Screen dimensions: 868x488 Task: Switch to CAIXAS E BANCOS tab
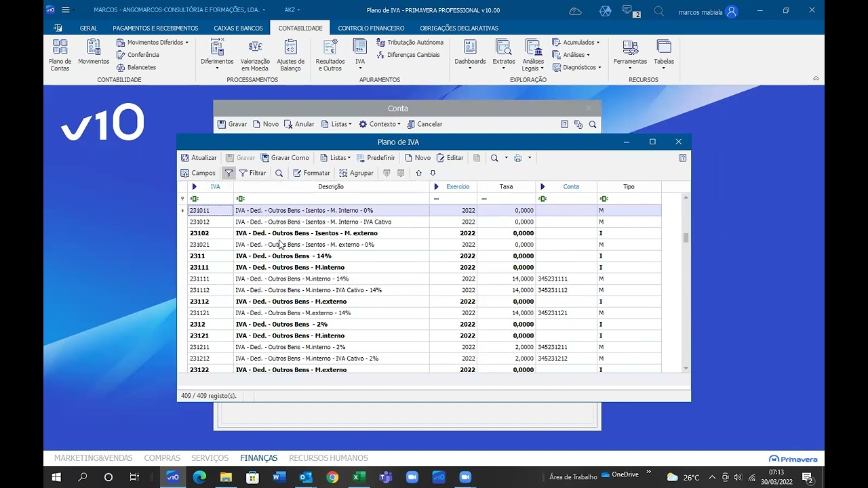pyautogui.click(x=238, y=28)
